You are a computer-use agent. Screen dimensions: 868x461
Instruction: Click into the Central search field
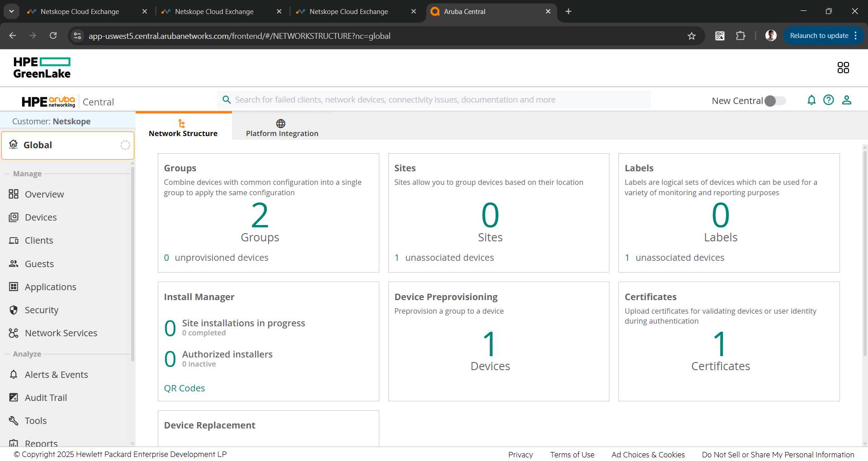pyautogui.click(x=434, y=100)
